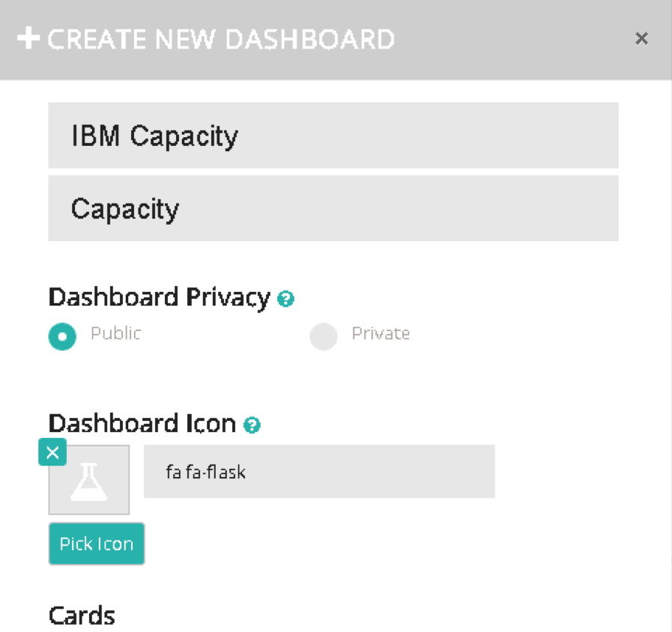Click the Dashboard Icon heading label
The width and height of the screenshot is (672, 632).
pyautogui.click(x=142, y=424)
